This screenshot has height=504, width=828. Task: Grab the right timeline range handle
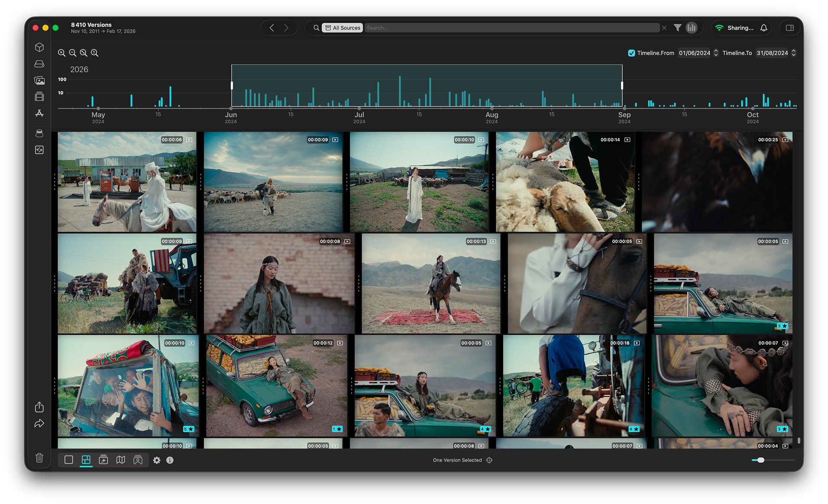[x=622, y=85]
